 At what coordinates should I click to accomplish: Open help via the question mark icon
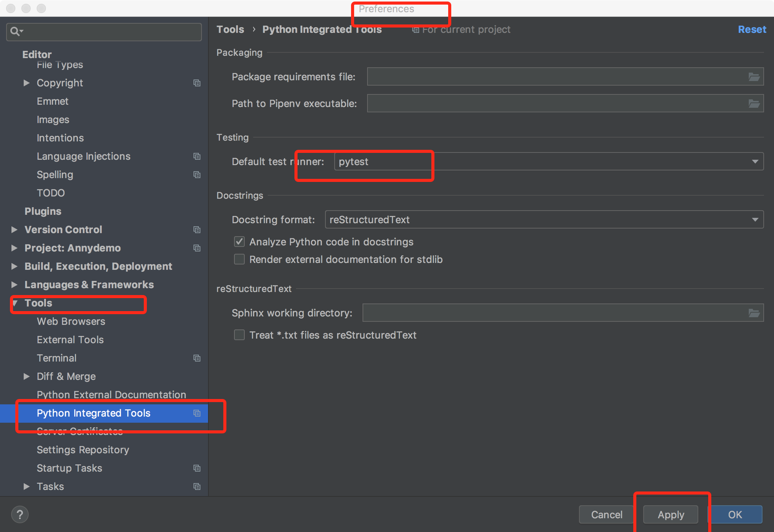click(20, 514)
